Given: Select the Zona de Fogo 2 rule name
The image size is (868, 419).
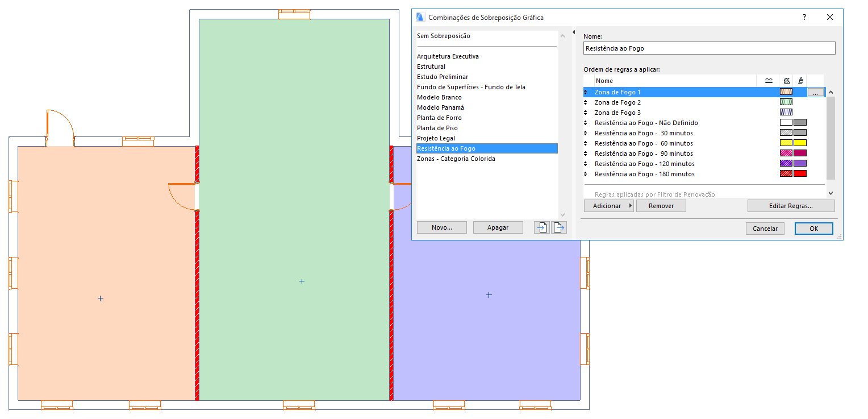Looking at the screenshot, I should [x=617, y=102].
